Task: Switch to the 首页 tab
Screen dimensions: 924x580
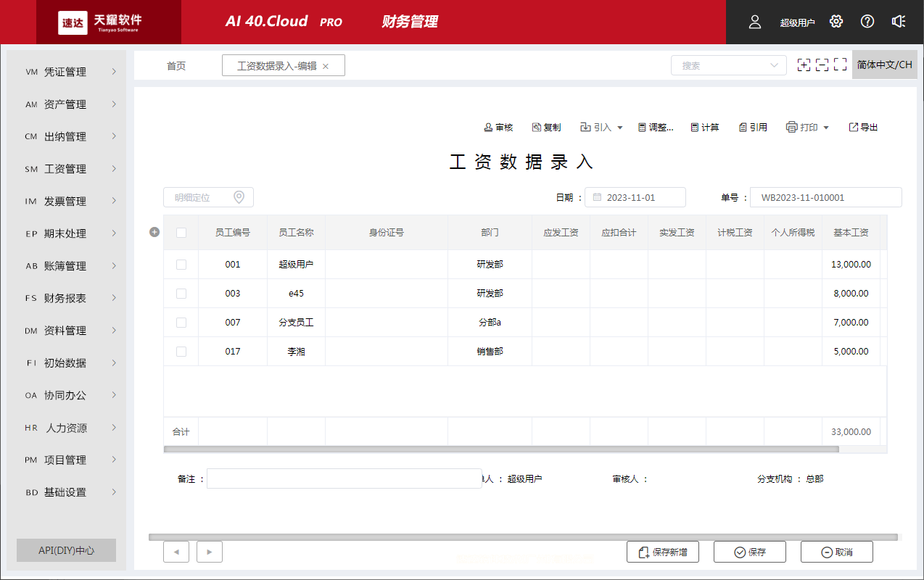Action: pyautogui.click(x=176, y=65)
